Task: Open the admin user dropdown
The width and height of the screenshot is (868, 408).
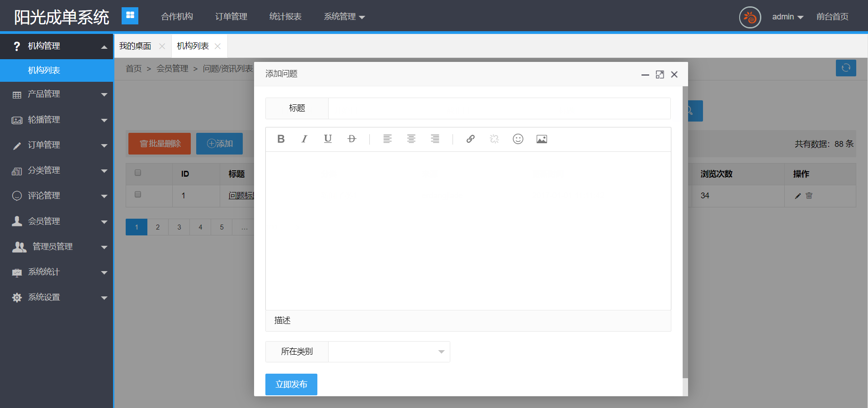Action: pos(787,17)
